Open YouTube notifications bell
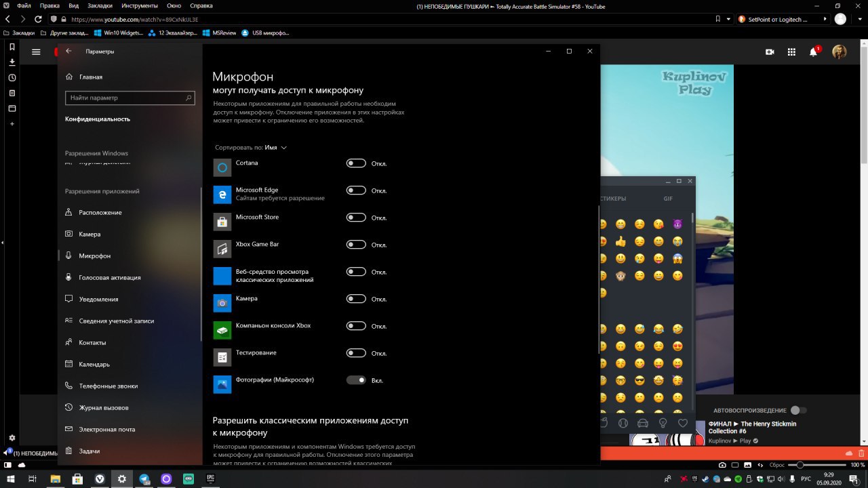Screen dimensions: 868x488 (813, 52)
